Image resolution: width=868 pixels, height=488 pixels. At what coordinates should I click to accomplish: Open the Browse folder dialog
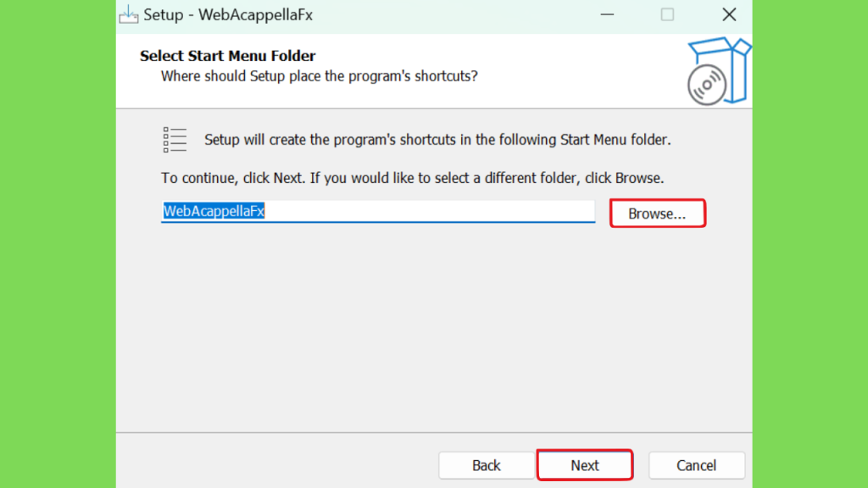coord(657,213)
